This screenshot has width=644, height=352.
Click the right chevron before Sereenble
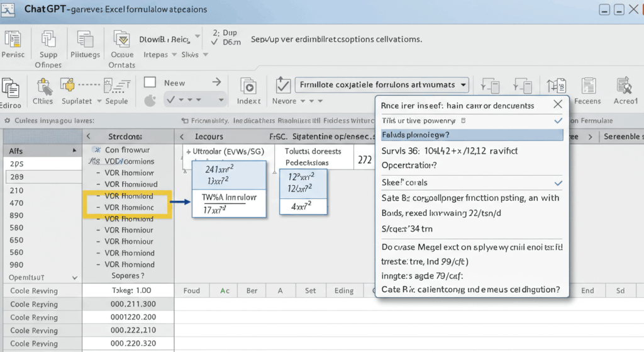590,137
